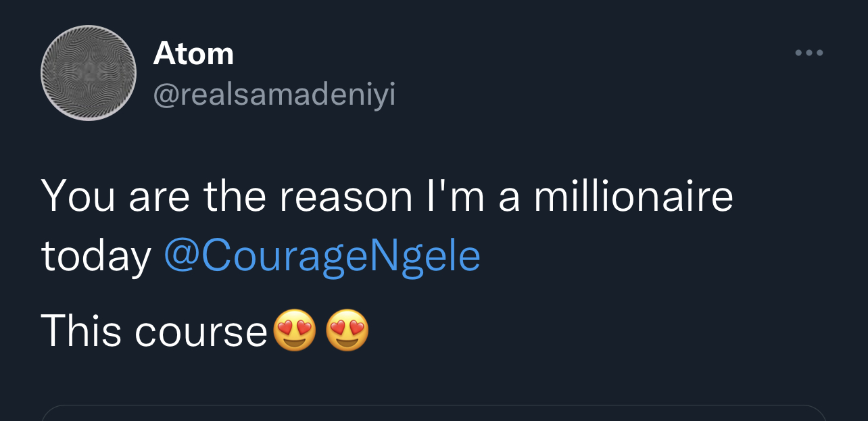The height and width of the screenshot is (421, 868).
Task: Click the "@" symbol of the CourageNgele mention
Action: point(179,257)
